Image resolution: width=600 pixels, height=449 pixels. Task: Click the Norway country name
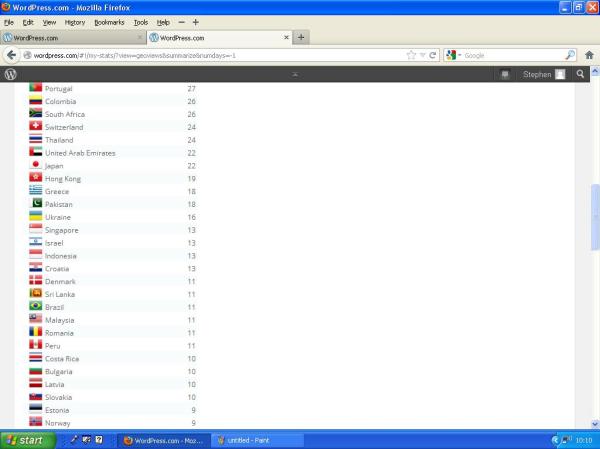coord(58,423)
